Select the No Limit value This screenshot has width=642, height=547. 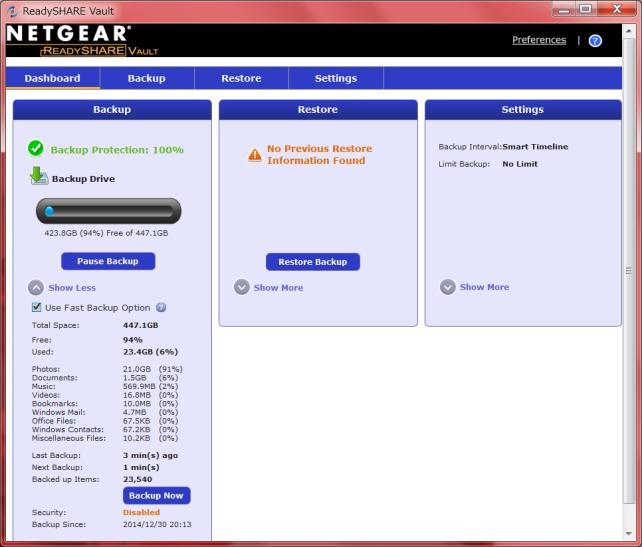[520, 164]
